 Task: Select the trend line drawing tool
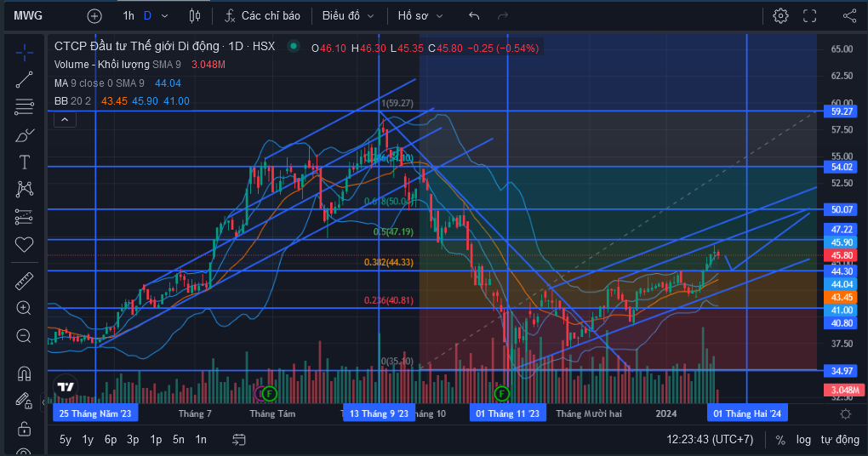pyautogui.click(x=24, y=80)
